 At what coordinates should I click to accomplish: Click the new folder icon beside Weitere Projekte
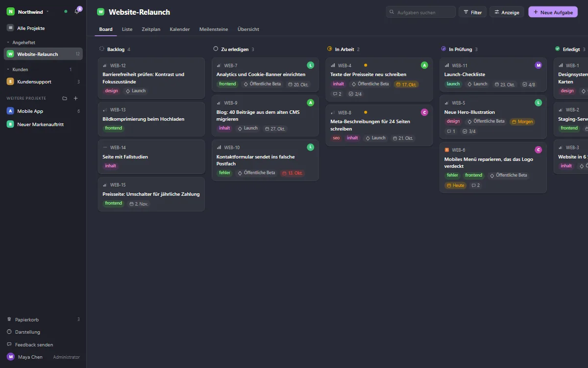point(65,98)
